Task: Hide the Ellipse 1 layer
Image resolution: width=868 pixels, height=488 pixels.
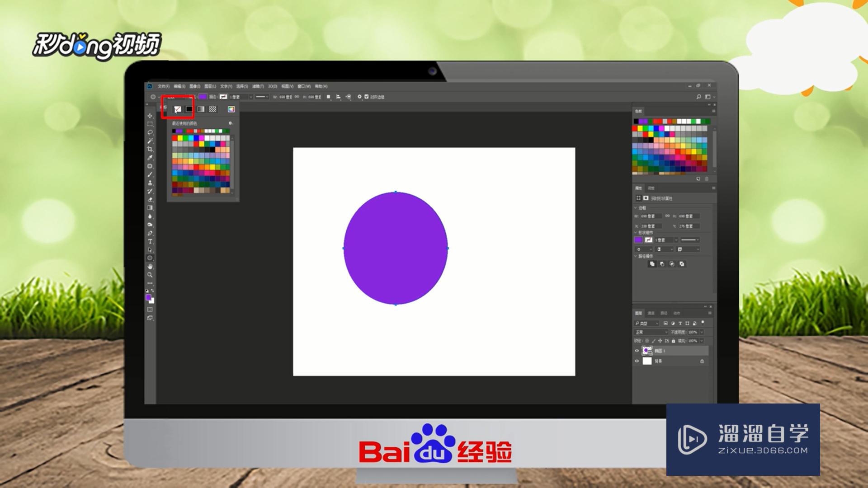Action: 637,351
